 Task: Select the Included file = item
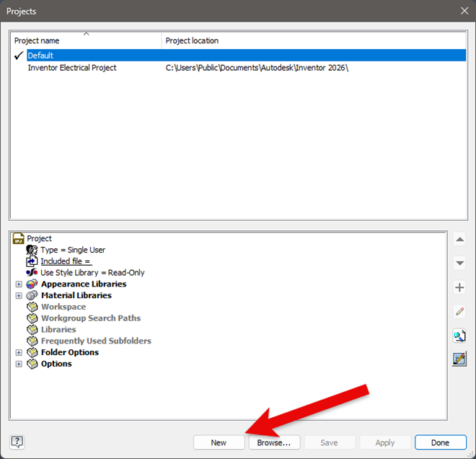click(66, 261)
